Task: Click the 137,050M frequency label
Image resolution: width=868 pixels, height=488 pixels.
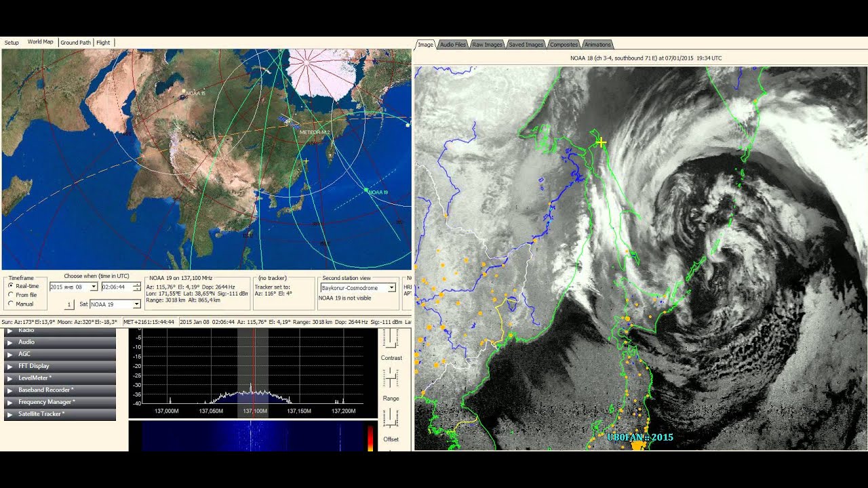Action: (211, 411)
